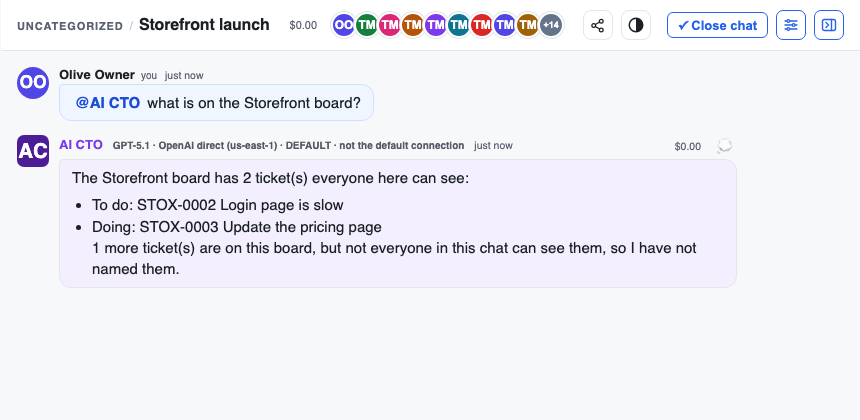This screenshot has width=860, height=420.
Task: Click the header chat cost $0.00
Action: (303, 25)
